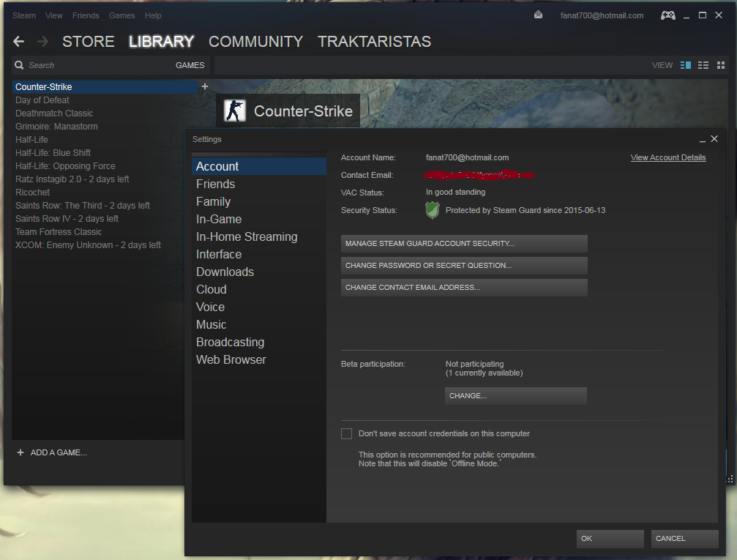Click the search magnifier icon
This screenshot has width=737, height=560.
click(19, 65)
